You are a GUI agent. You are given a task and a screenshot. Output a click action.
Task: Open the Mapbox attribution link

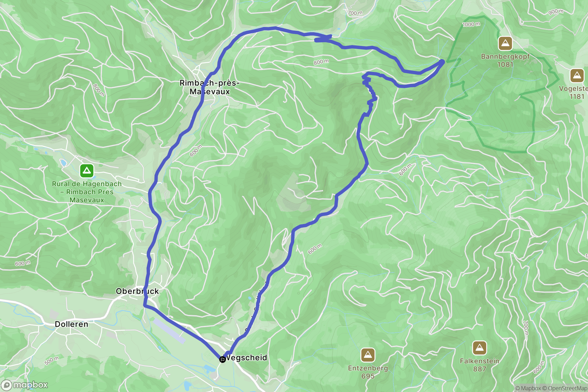tap(528, 388)
